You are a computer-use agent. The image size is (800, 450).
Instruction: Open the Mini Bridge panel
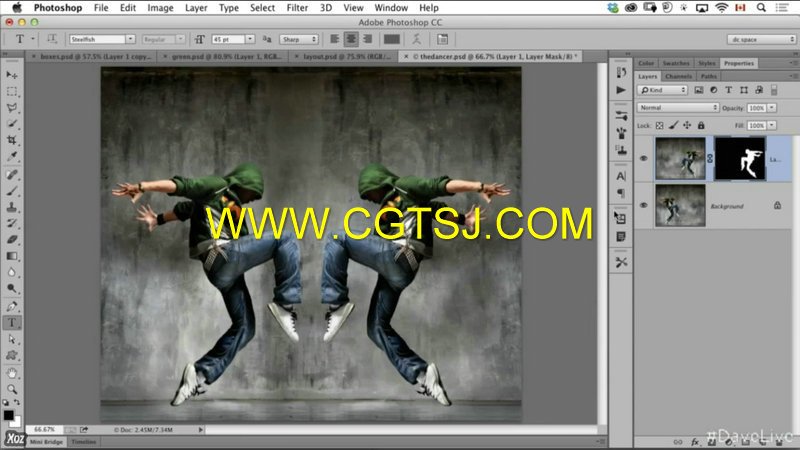[46, 442]
